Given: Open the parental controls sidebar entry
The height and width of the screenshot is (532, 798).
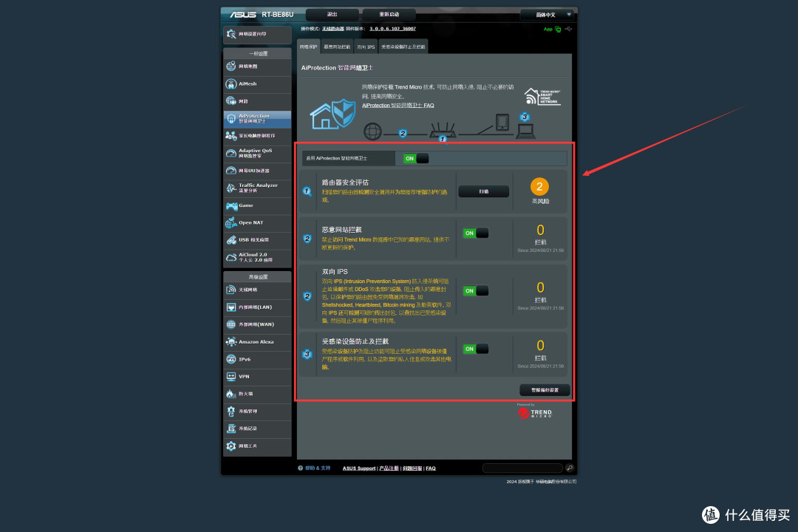Looking at the screenshot, I should (257, 136).
